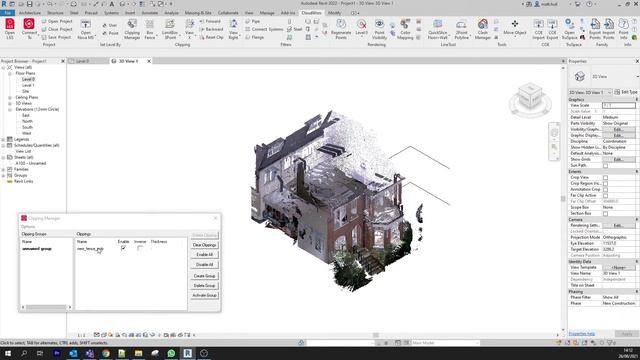This screenshot has width=640, height=360.
Task: Toggle the Crop Region Visible checkbox
Action: pyautogui.click(x=605, y=184)
